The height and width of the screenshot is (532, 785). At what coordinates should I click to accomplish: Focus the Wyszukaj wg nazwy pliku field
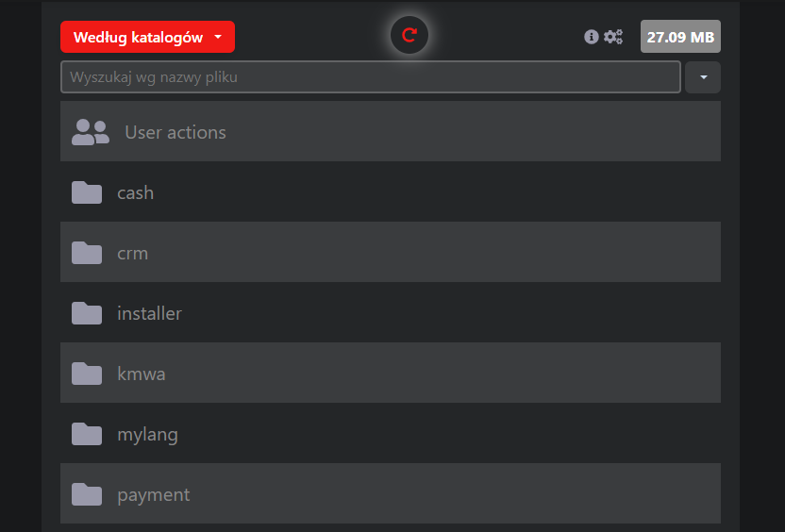click(370, 77)
